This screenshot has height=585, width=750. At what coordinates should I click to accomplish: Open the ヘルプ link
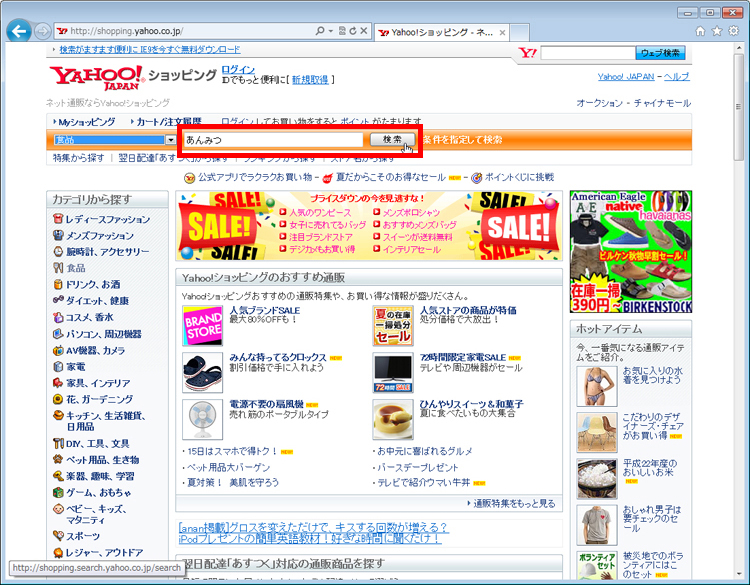(676, 77)
